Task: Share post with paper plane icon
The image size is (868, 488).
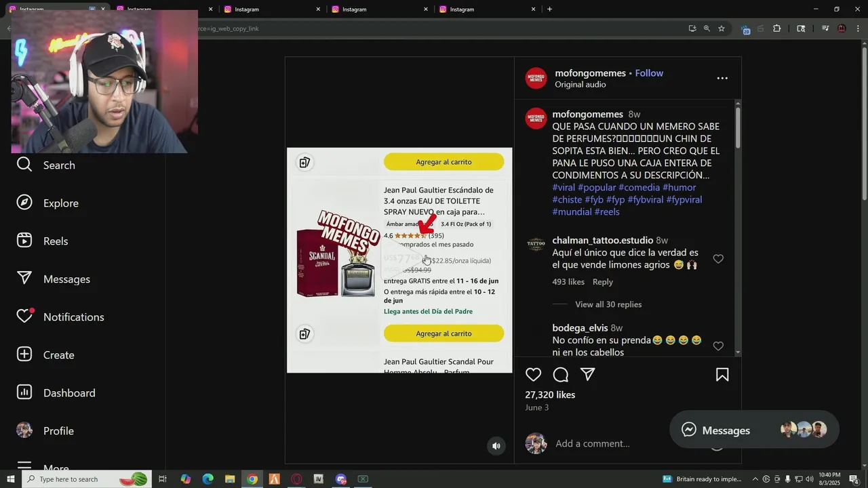Action: (588, 374)
